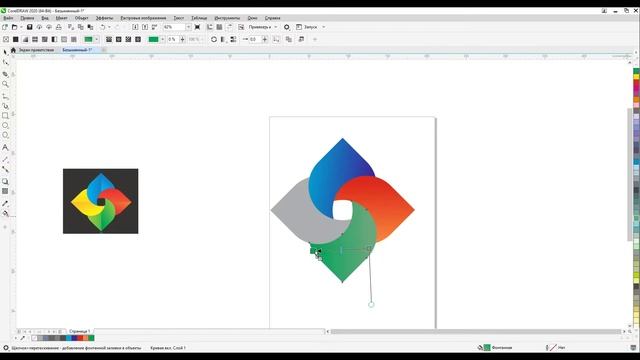Choose Two-color pattern fill button
The image size is (640, 360).
pyautogui.click(x=54, y=39)
